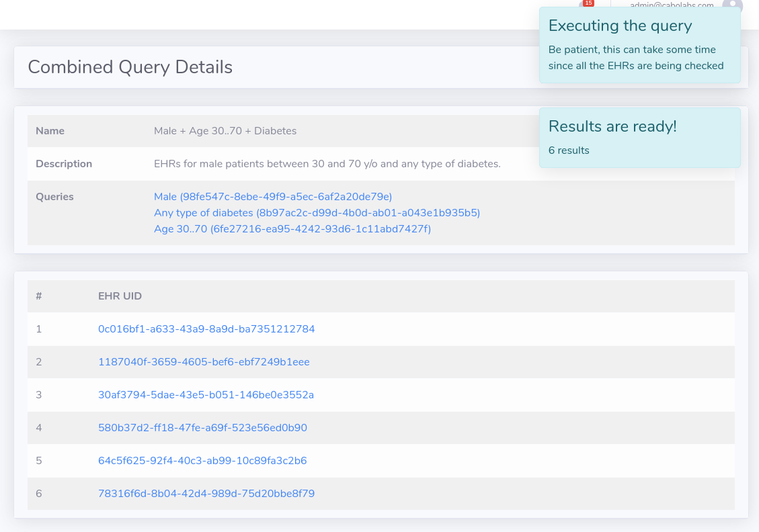The image size is (759, 532).
Task: Open EHR starting with 30af3794
Action: pos(206,395)
